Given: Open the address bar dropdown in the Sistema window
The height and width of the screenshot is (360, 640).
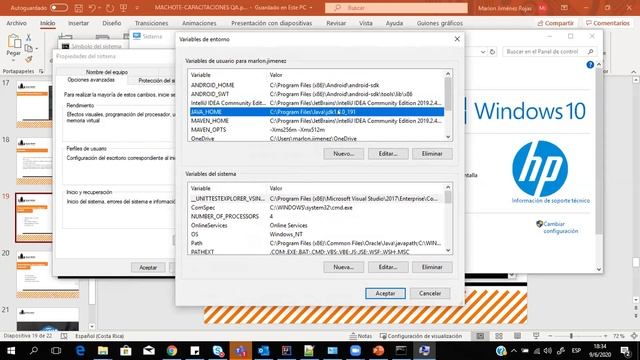Looking at the screenshot, I should pos(483,52).
